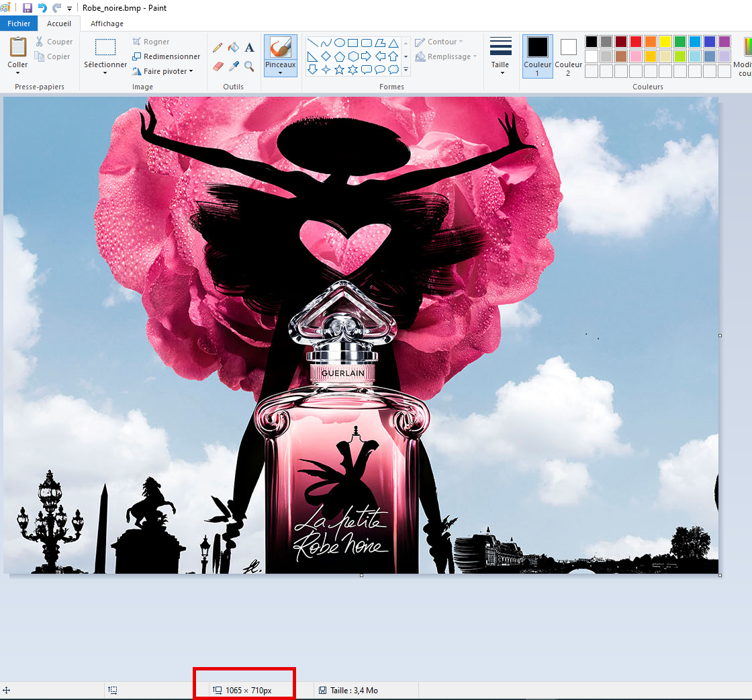Select the Couleur 2 box
Image resolution: width=752 pixels, height=700 pixels.
pos(568,56)
